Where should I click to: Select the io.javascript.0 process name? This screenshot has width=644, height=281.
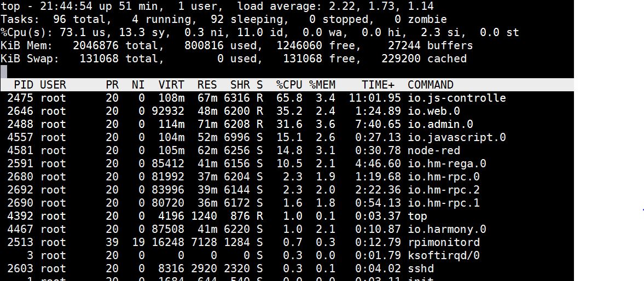pyautogui.click(x=457, y=137)
